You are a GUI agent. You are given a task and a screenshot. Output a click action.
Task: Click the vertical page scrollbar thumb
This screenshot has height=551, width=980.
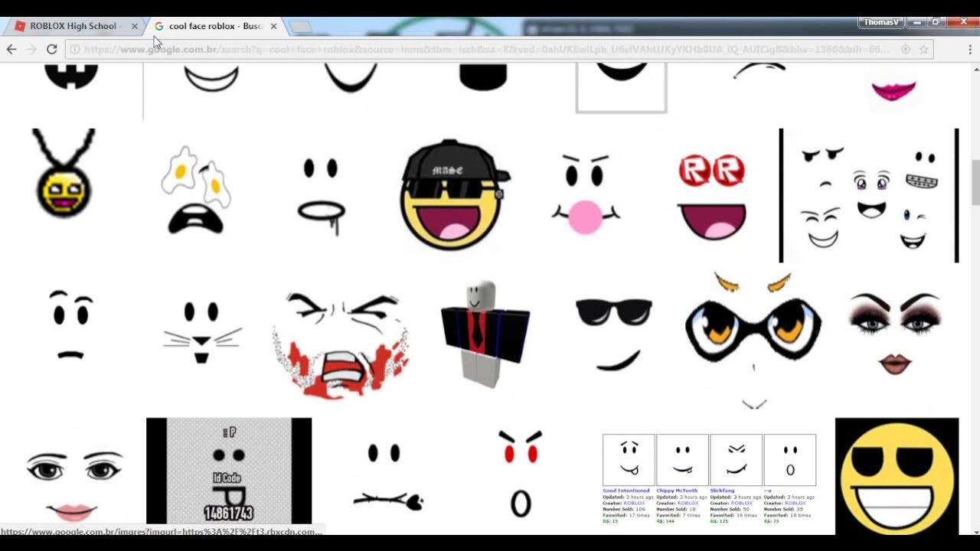point(975,183)
